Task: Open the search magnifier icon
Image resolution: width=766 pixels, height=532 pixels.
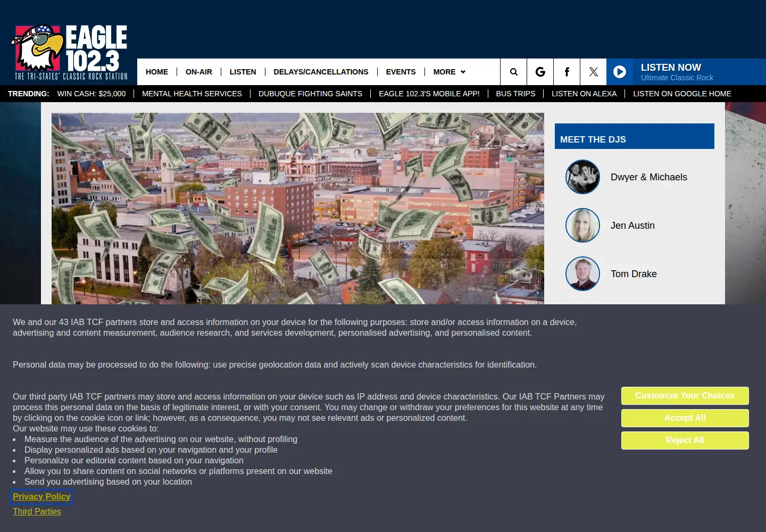Action: pyautogui.click(x=513, y=72)
